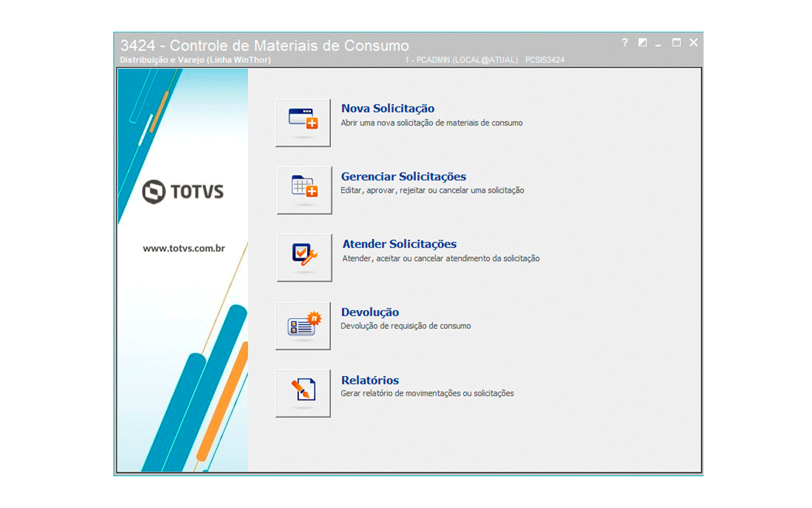Close the Controle de Materiais de Consumo window
The width and height of the screenshot is (812, 508).
[693, 43]
